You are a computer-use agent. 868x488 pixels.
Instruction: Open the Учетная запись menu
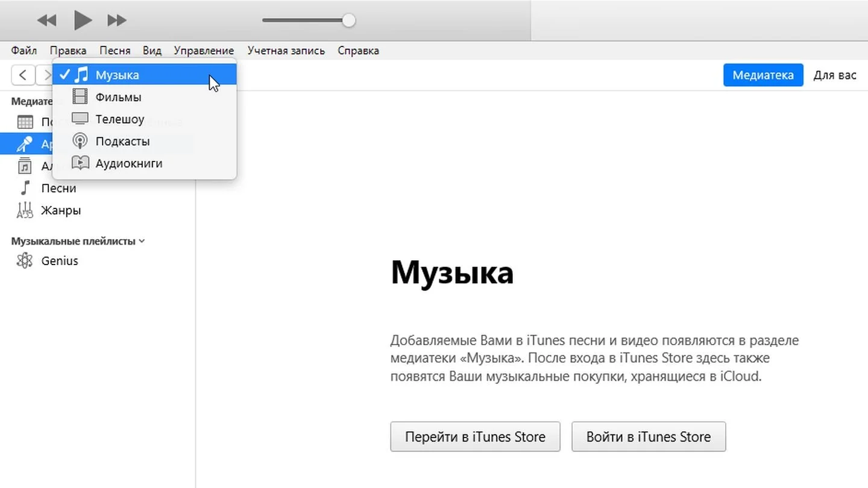pos(286,51)
